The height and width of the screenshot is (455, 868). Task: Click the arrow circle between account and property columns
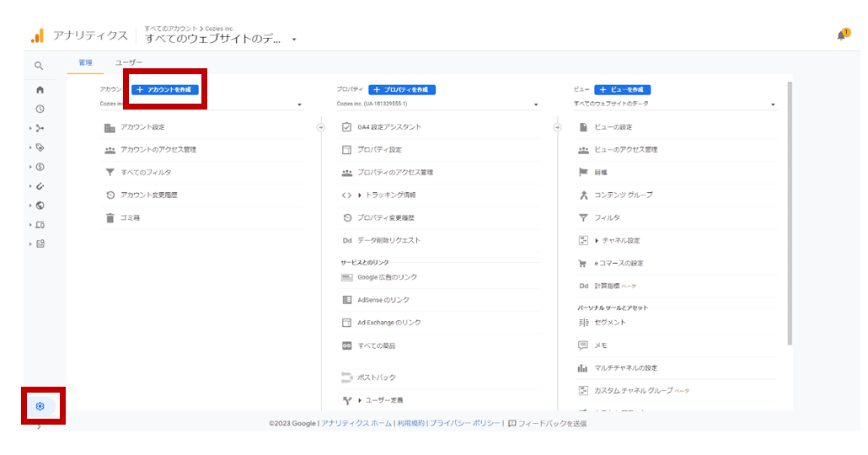[x=320, y=127]
